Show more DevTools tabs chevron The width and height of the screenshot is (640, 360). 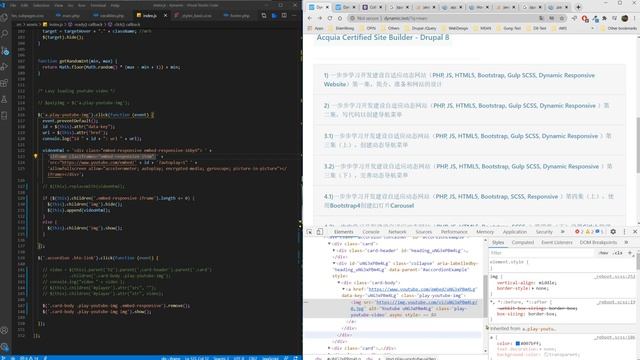click(562, 231)
